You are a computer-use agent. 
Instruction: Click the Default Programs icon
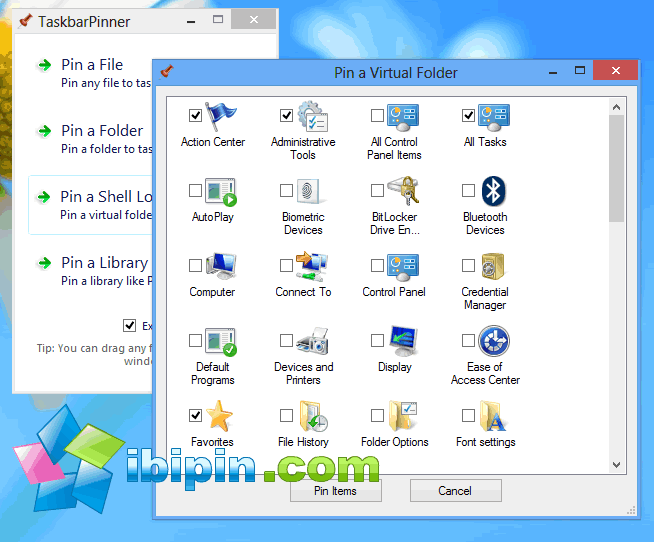pos(221,342)
